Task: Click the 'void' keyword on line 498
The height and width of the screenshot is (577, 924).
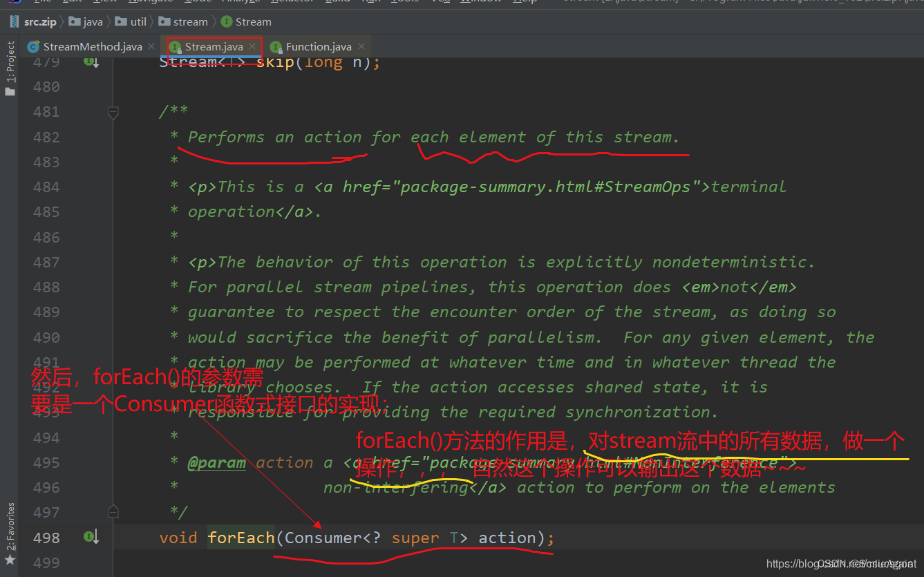Action: click(x=178, y=538)
